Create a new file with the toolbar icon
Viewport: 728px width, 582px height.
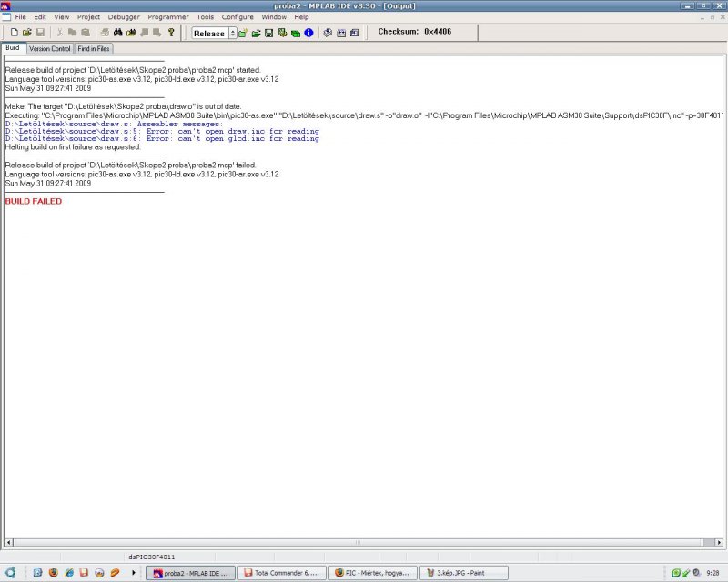click(15, 33)
